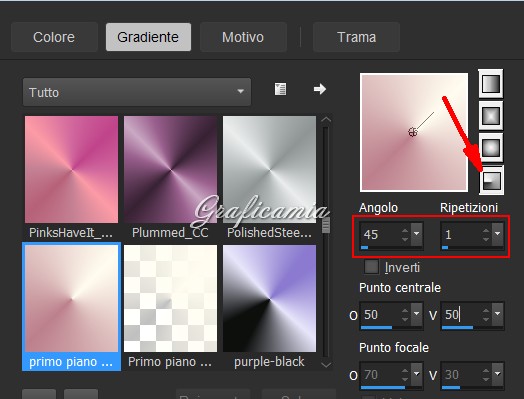Select the Sunburst gradient style icon
524x399 pixels.
coord(491,147)
